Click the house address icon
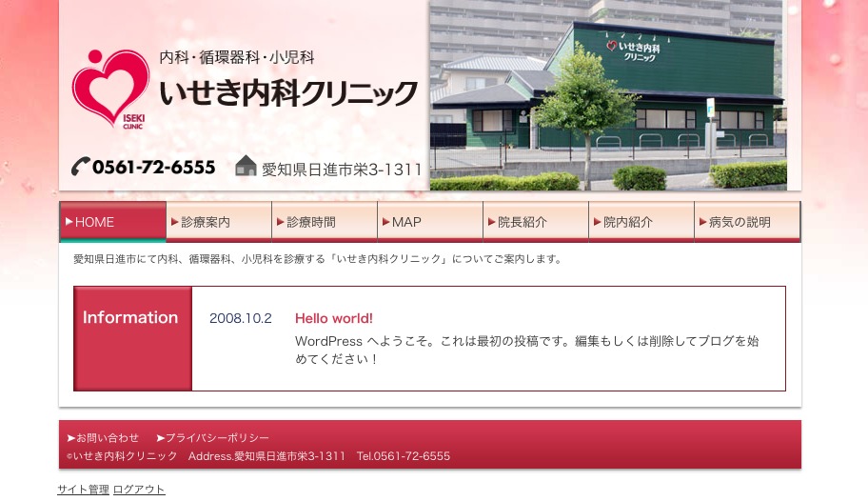Viewport: 868px width, 501px height. coord(246,166)
